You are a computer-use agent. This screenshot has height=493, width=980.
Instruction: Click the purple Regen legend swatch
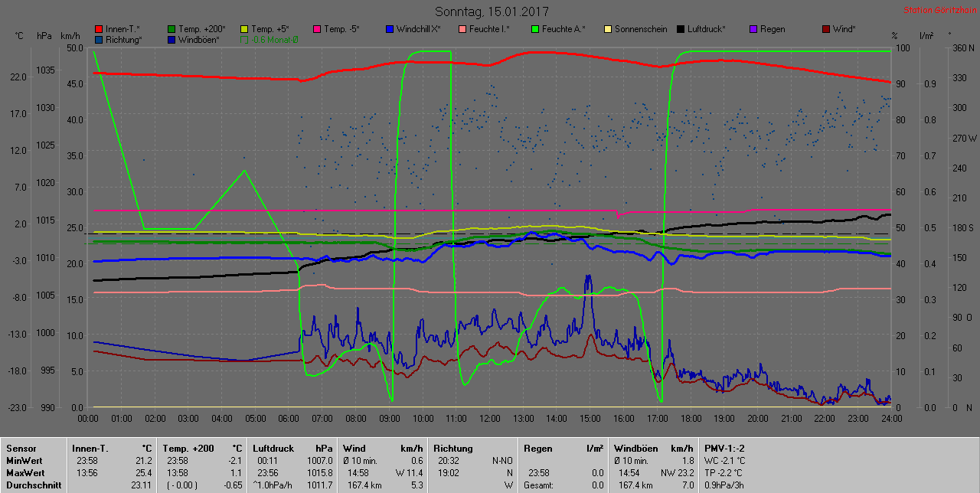[x=753, y=29]
